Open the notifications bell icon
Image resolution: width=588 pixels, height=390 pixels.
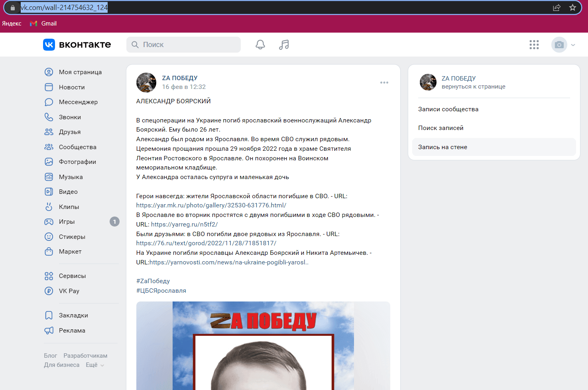click(260, 45)
